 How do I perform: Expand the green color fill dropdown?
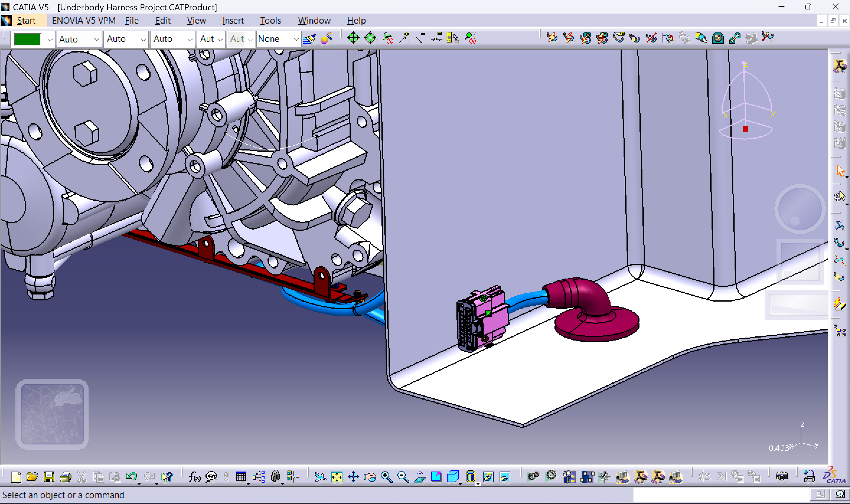coord(50,40)
